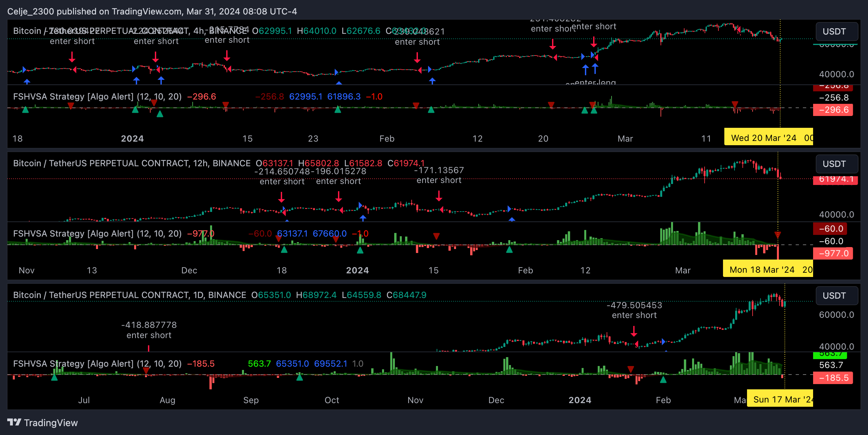Click red short arrow under -196.015278 label
Image resolution: width=868 pixels, height=435 pixels.
coord(339,196)
